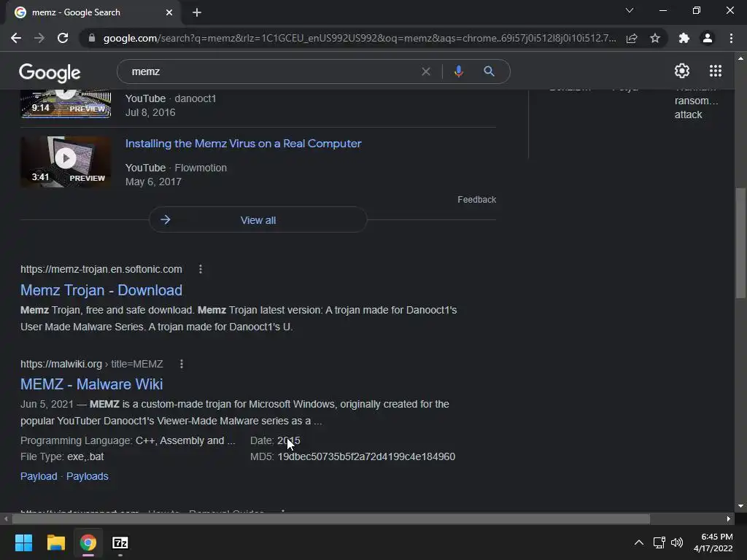The height and width of the screenshot is (560, 747).
Task: Open the Payloads sitelink
Action: pos(88,476)
